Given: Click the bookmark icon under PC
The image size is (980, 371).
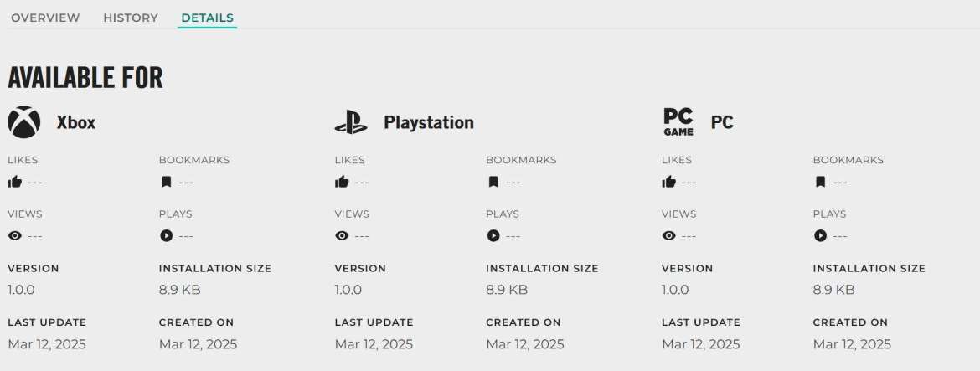Looking at the screenshot, I should pos(820,182).
